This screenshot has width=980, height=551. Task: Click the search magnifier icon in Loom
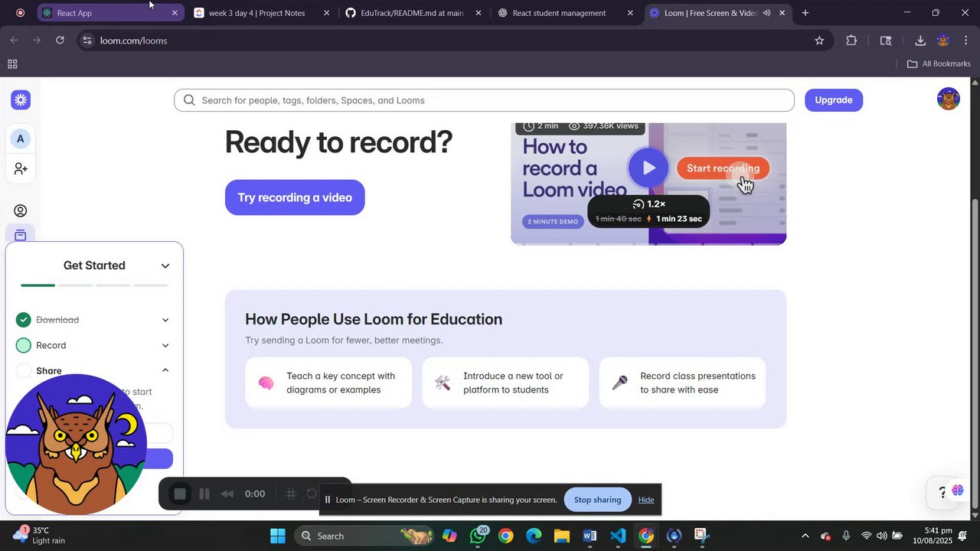(x=189, y=100)
